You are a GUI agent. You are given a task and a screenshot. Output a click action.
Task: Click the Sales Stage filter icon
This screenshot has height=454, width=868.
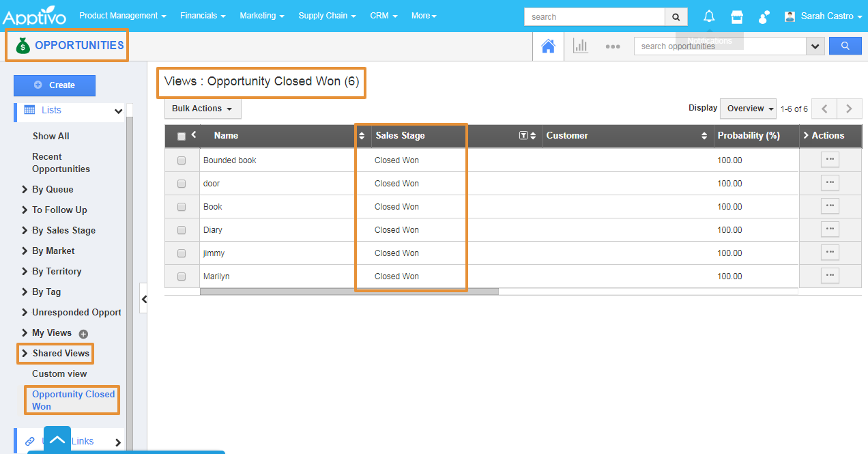click(523, 136)
